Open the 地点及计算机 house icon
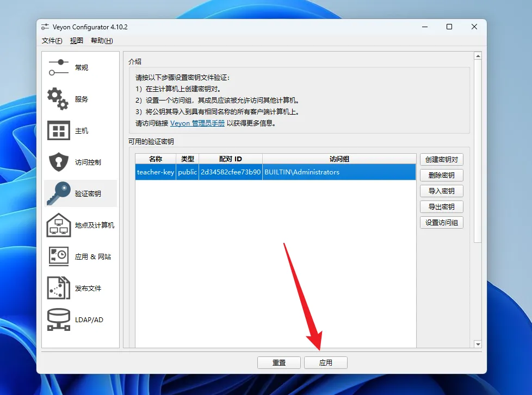This screenshot has height=395, width=532. coord(59,225)
